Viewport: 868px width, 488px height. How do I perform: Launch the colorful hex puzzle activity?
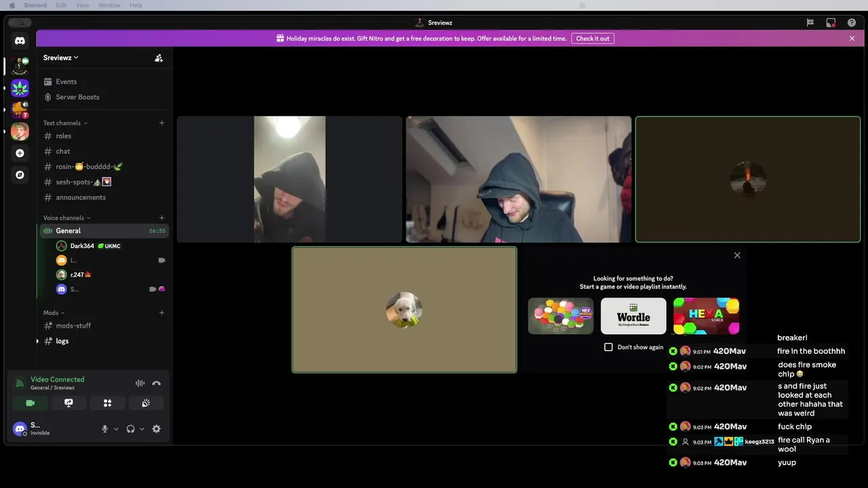point(561,316)
